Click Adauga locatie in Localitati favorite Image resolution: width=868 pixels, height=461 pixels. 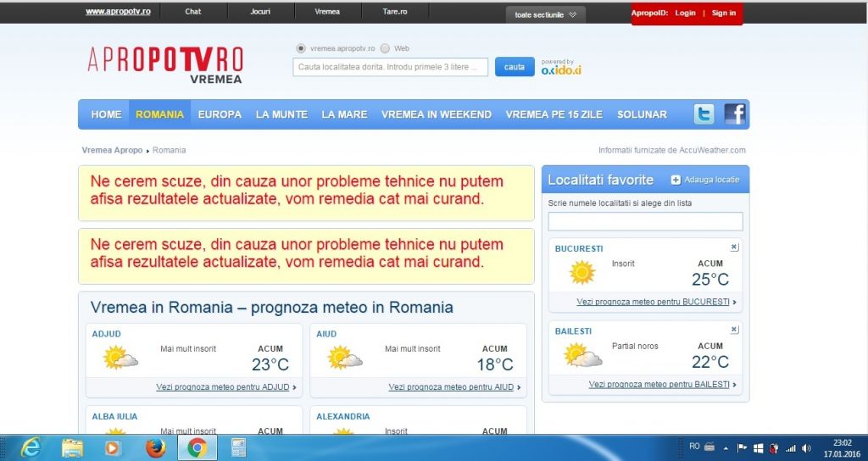click(711, 180)
